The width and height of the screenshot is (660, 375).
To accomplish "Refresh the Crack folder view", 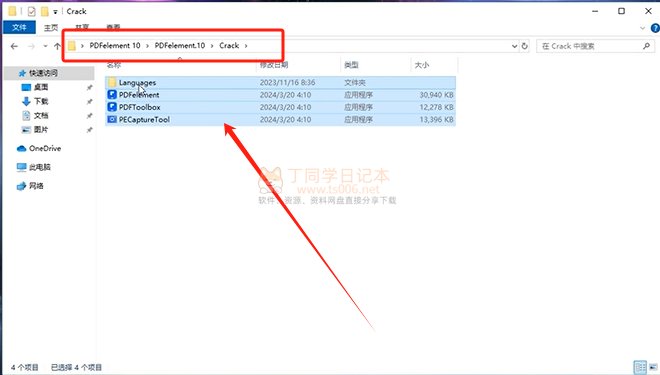I will tap(524, 46).
